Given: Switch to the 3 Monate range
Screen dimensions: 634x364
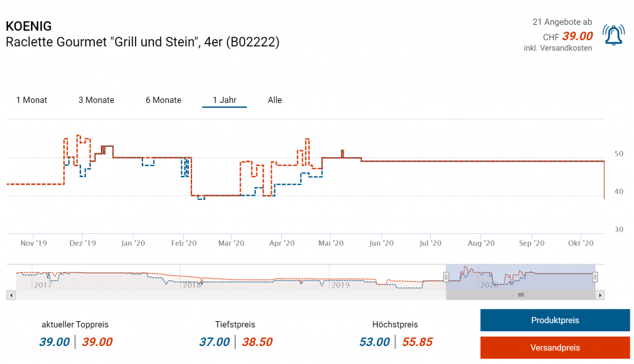Looking at the screenshot, I should point(96,100).
